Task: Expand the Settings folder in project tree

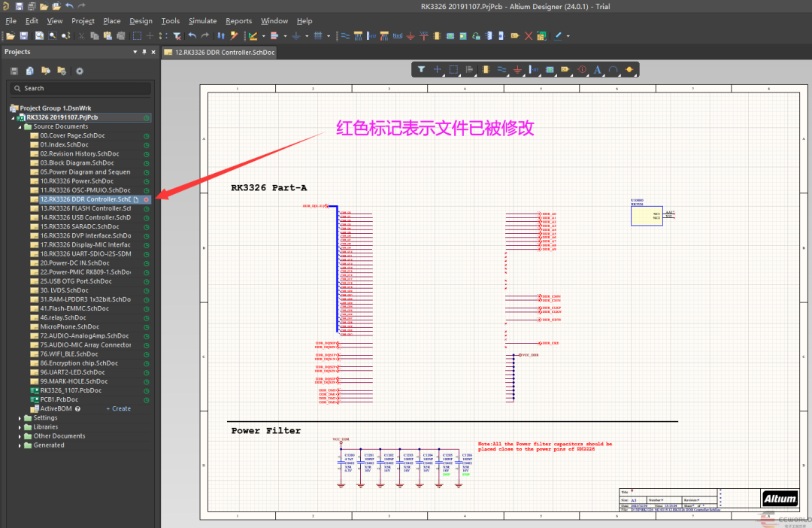Action: tap(20, 418)
